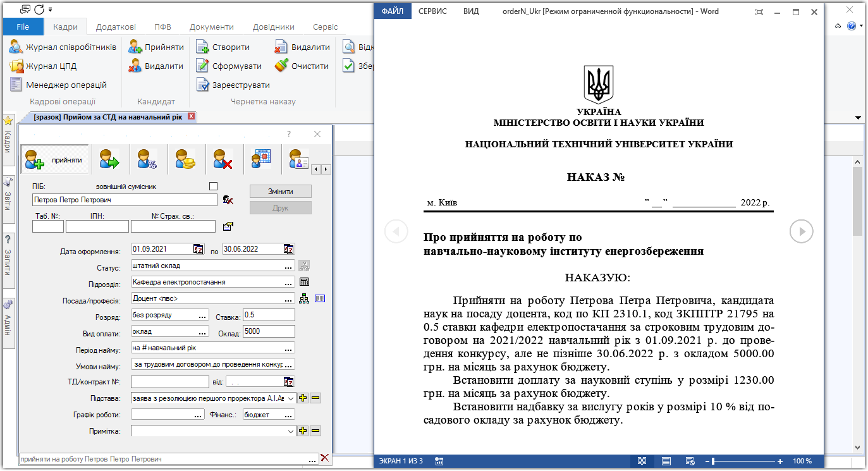Click Змінити button
This screenshot has height=471, width=868.
point(281,192)
